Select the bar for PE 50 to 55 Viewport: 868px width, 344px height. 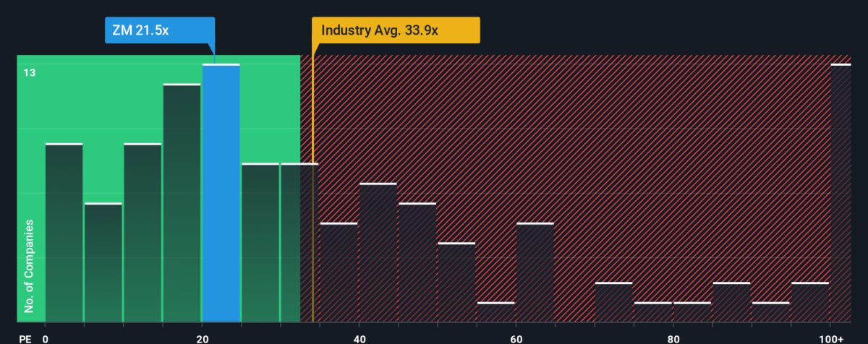pyautogui.click(x=456, y=283)
